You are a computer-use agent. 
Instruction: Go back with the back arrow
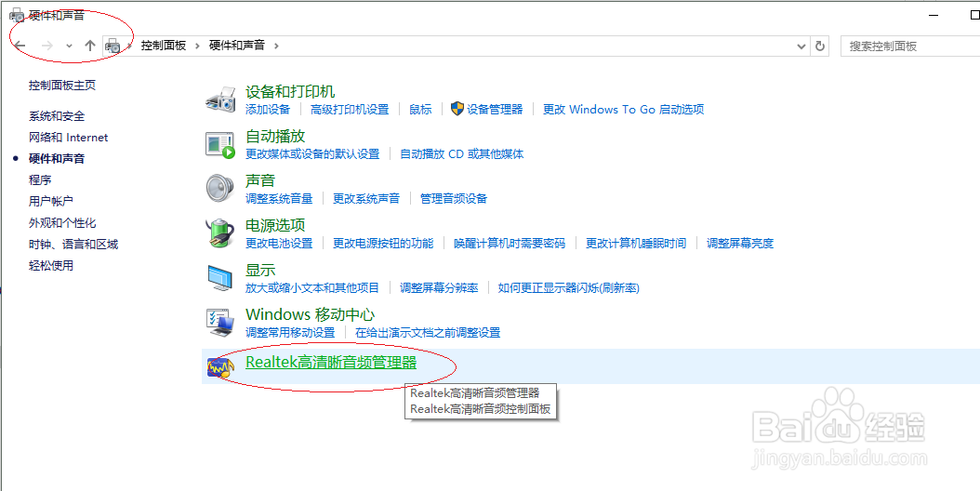(20, 46)
